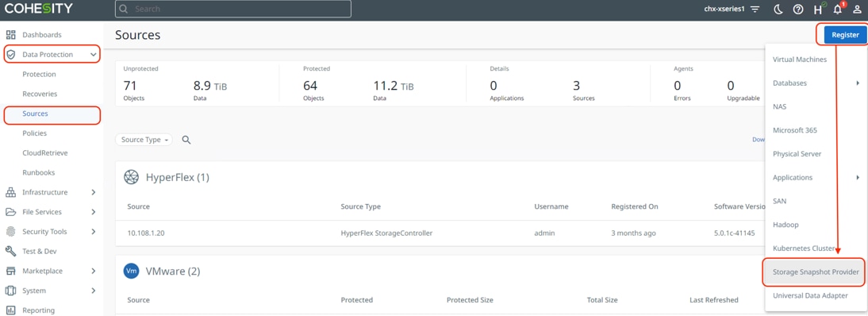Click the Infrastructure sidebar icon
The image size is (868, 316).
click(10, 192)
